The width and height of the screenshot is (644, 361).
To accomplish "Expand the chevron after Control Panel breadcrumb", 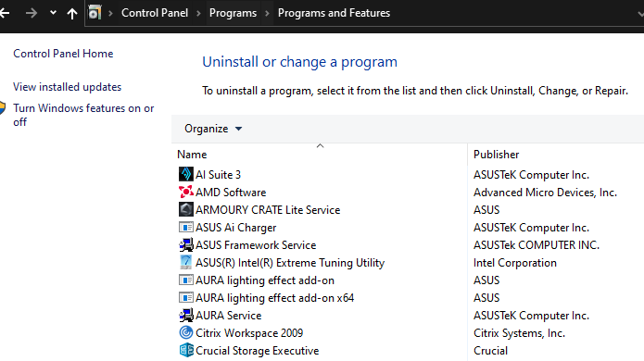I will (x=199, y=13).
